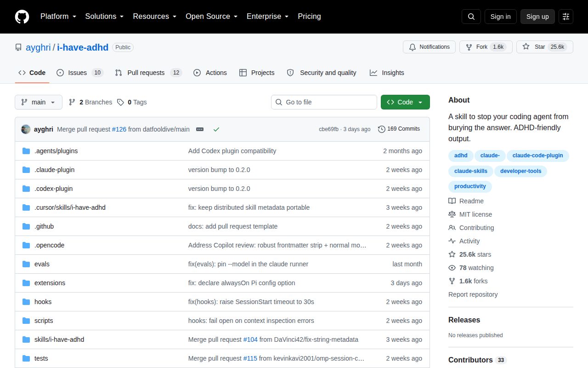Show the green checkmark build status

[216, 129]
